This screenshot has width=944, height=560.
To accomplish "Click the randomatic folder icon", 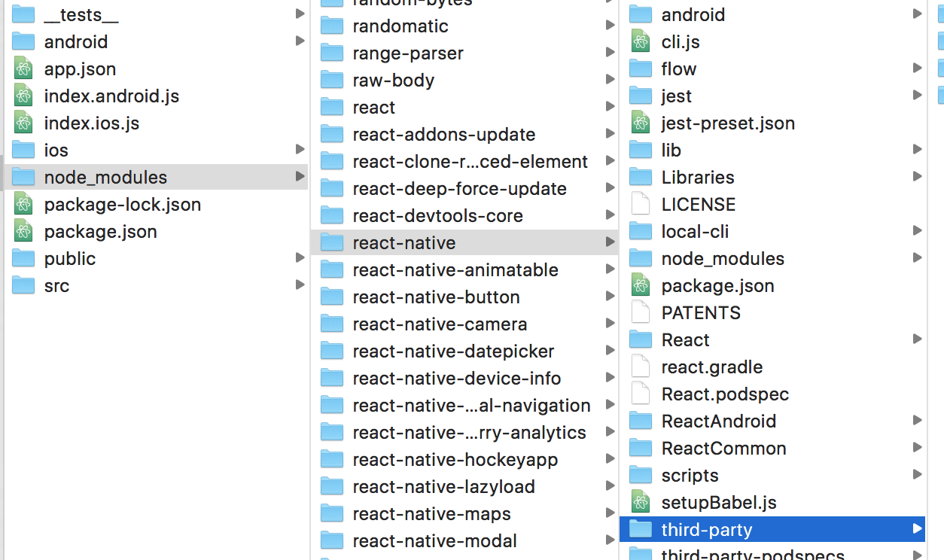I will pos(332,26).
